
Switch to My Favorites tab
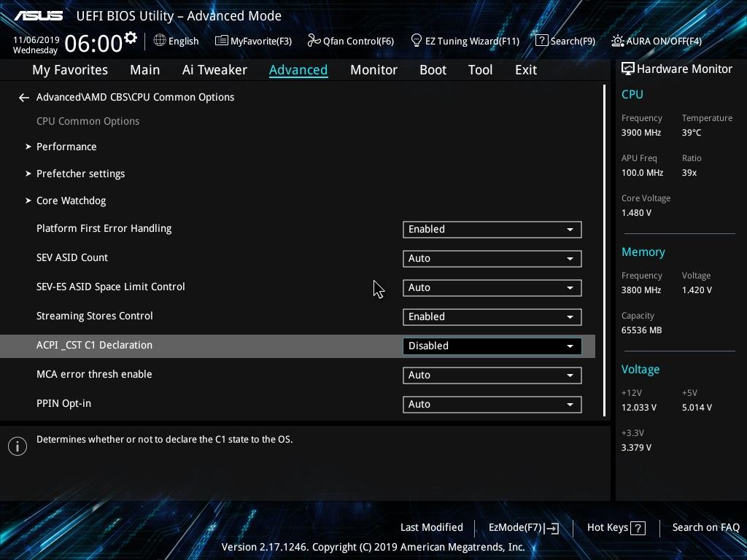coord(70,70)
